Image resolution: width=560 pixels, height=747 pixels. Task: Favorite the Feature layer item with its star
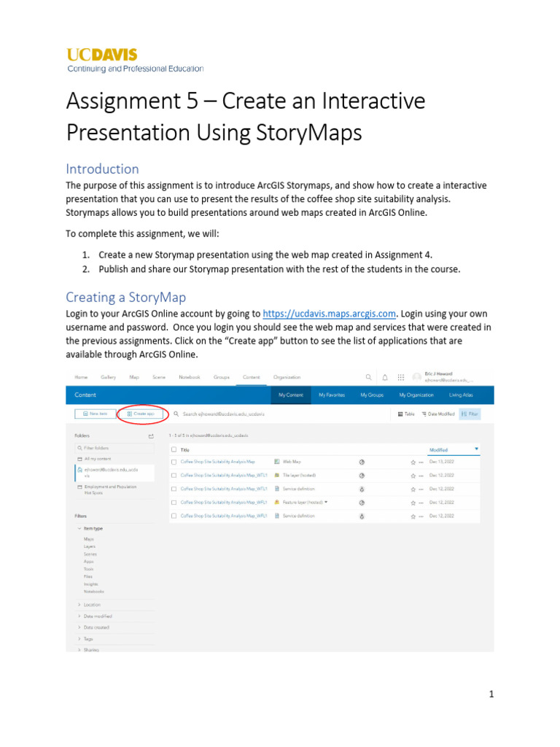click(x=413, y=503)
